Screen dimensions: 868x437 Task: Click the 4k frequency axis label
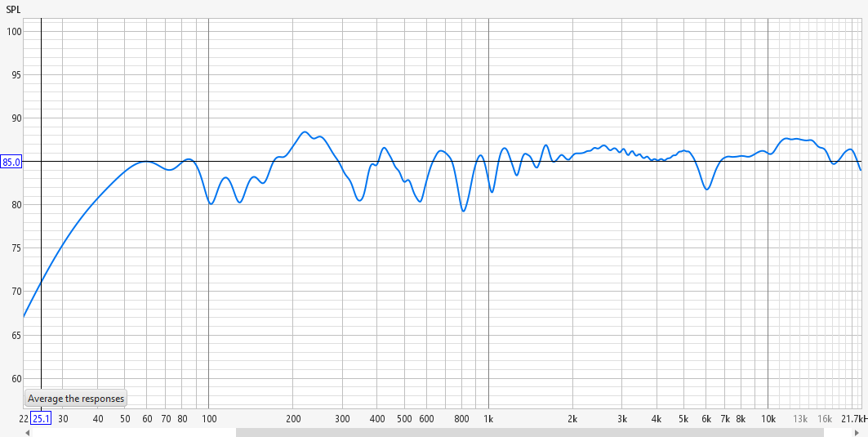click(x=657, y=418)
